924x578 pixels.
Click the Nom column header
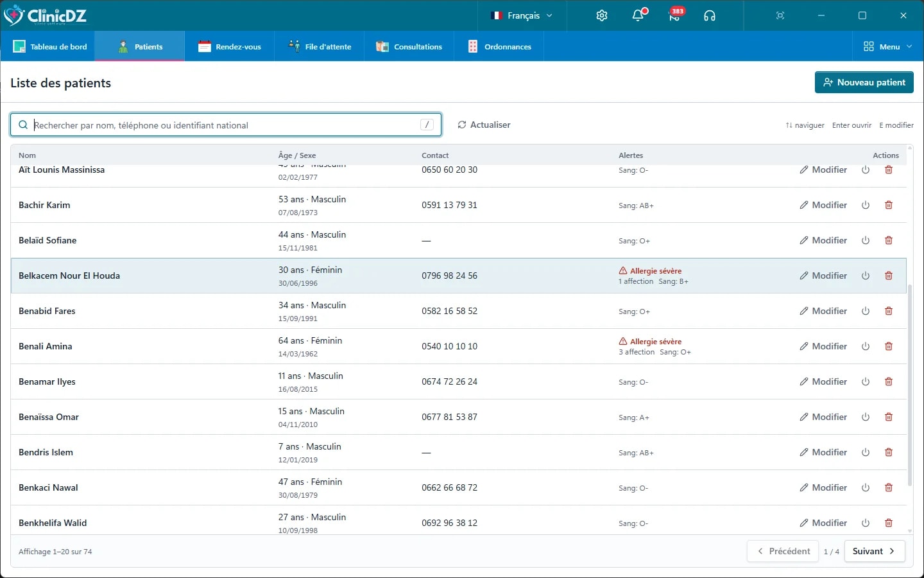tap(27, 155)
